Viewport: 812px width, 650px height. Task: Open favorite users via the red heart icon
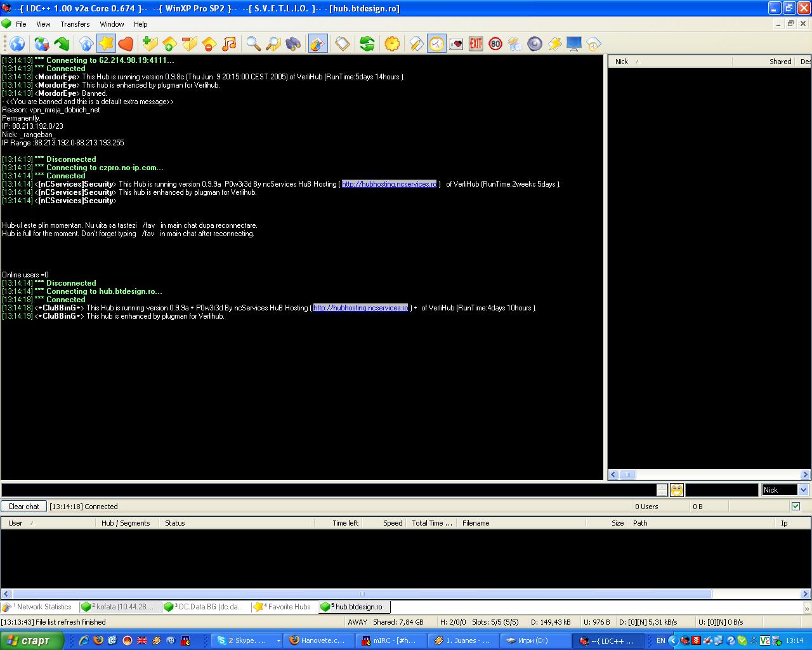tap(126, 43)
